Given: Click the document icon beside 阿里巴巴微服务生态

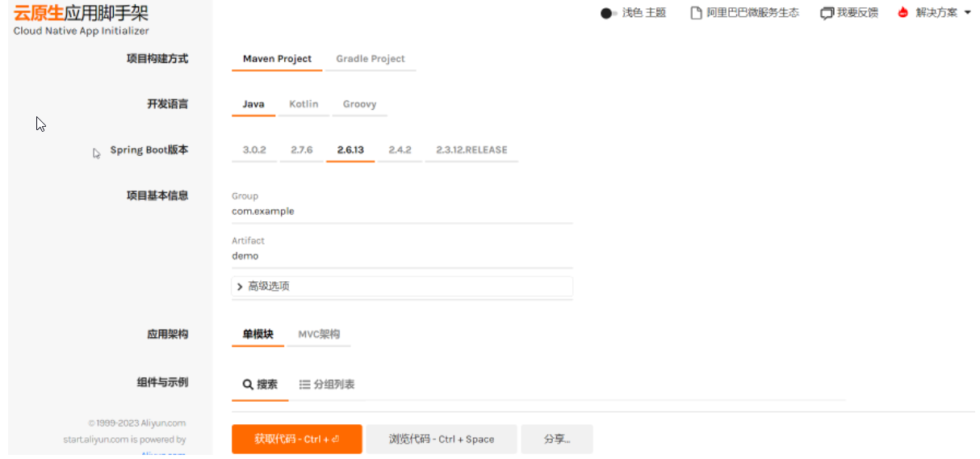Looking at the screenshot, I should (x=696, y=13).
